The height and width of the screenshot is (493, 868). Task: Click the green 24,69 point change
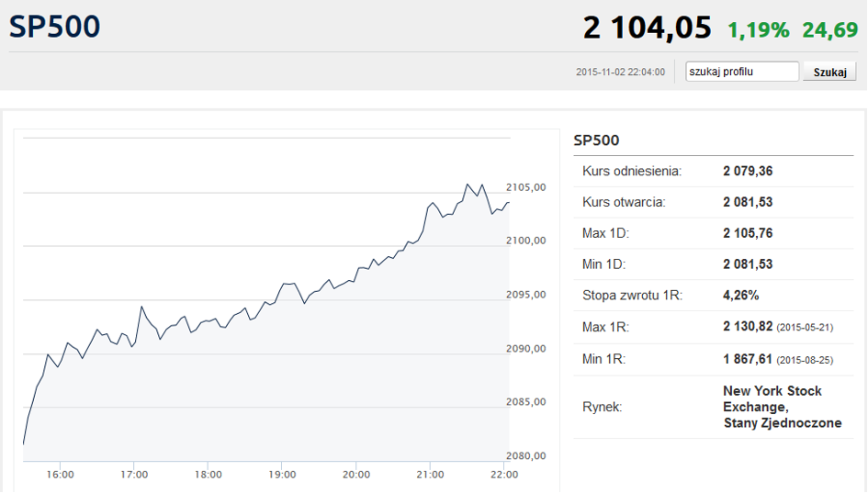pyautogui.click(x=829, y=30)
